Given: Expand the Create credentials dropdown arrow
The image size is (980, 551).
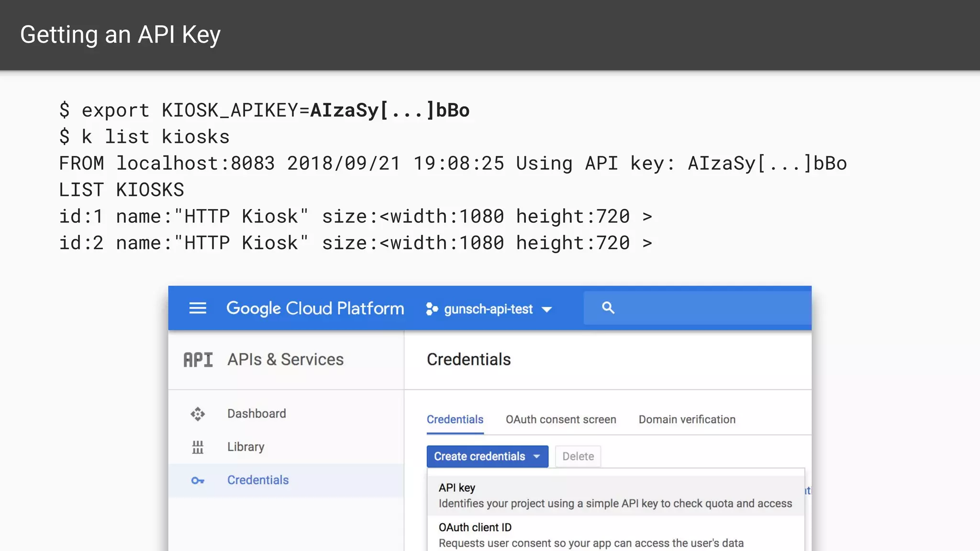Looking at the screenshot, I should click(537, 456).
